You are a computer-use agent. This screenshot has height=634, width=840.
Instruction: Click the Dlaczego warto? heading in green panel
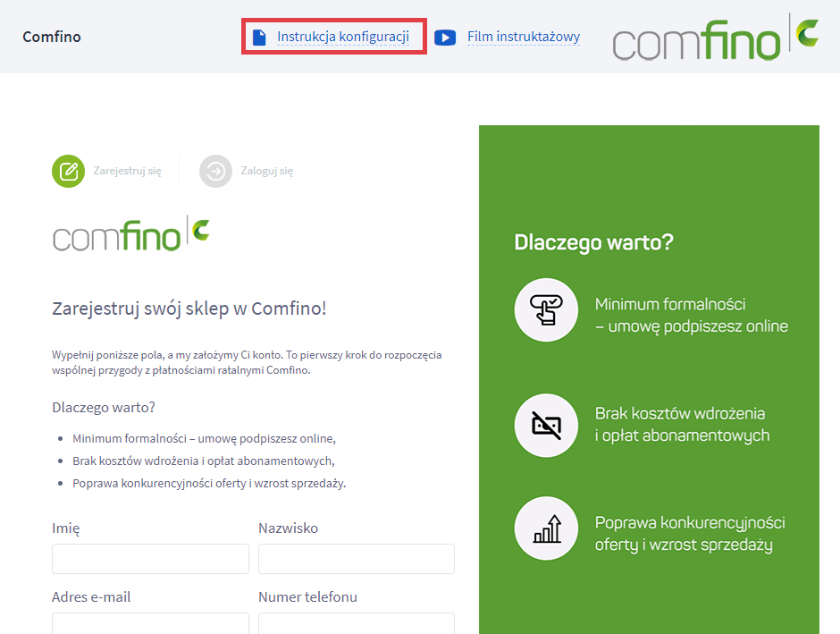tap(593, 242)
